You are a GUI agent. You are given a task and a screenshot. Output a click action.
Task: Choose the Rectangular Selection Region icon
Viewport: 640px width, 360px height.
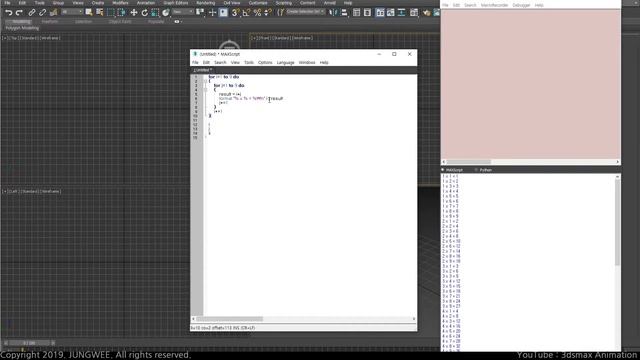(111, 13)
